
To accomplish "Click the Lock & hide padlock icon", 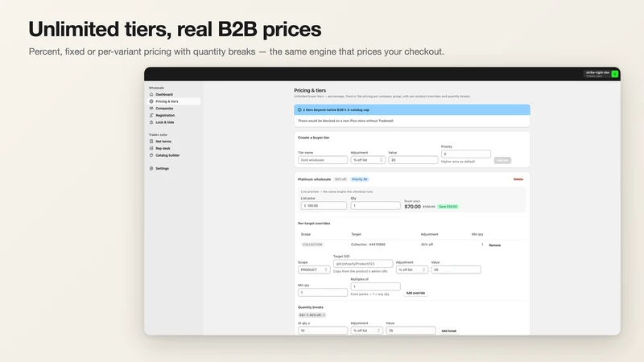I will coord(151,122).
